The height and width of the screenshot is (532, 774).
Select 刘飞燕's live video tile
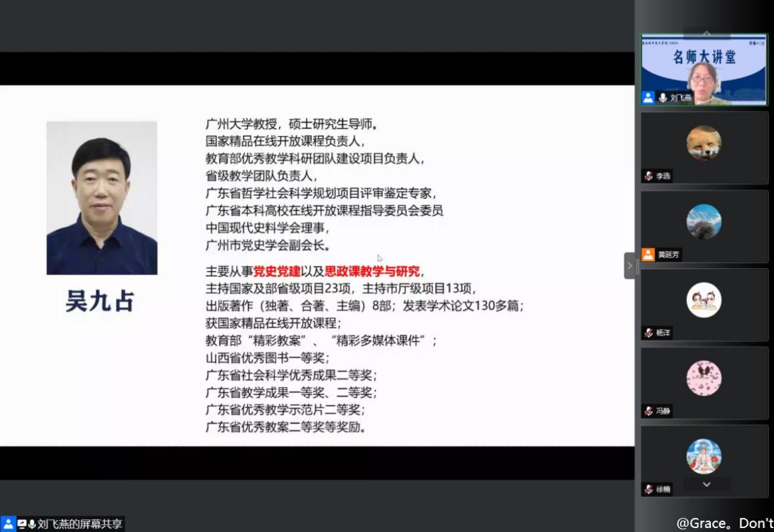[x=704, y=69]
